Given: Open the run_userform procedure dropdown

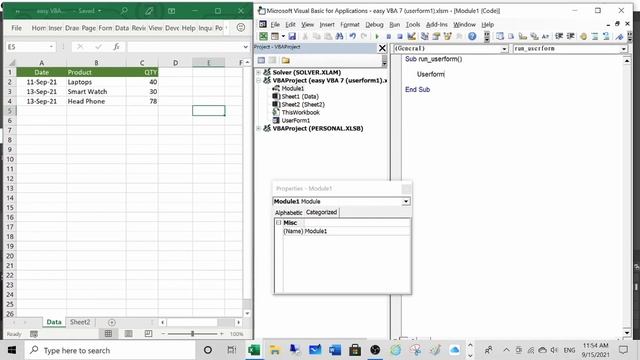Looking at the screenshot, I should pos(624,49).
